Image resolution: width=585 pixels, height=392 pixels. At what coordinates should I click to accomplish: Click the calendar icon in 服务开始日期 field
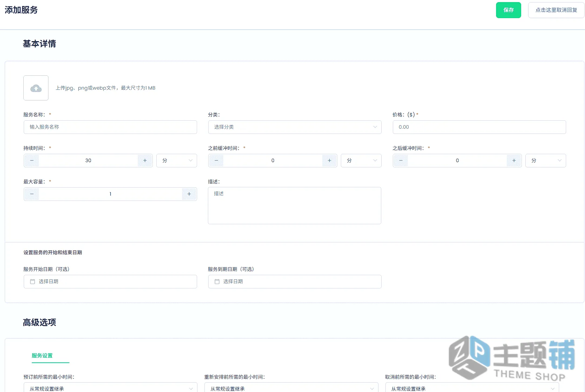point(32,281)
